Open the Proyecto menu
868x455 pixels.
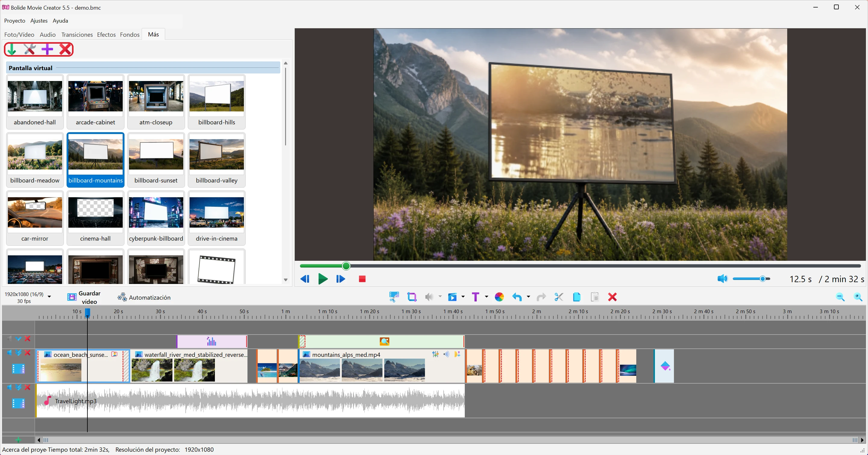click(x=14, y=20)
